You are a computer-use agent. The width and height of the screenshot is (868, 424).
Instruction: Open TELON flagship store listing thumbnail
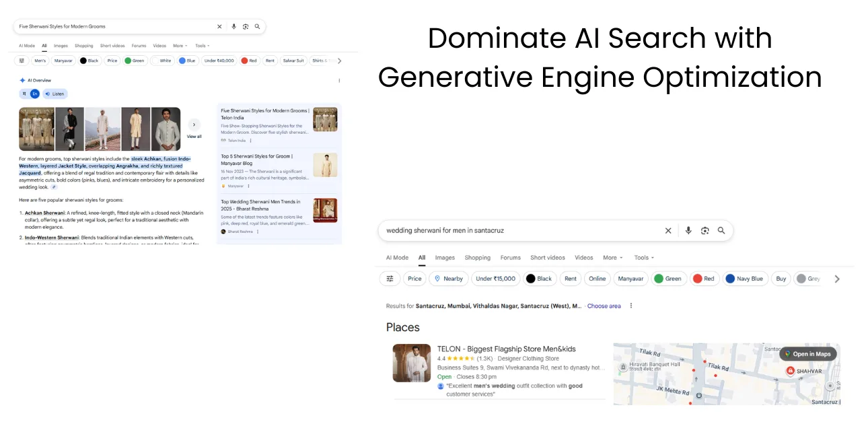click(412, 363)
